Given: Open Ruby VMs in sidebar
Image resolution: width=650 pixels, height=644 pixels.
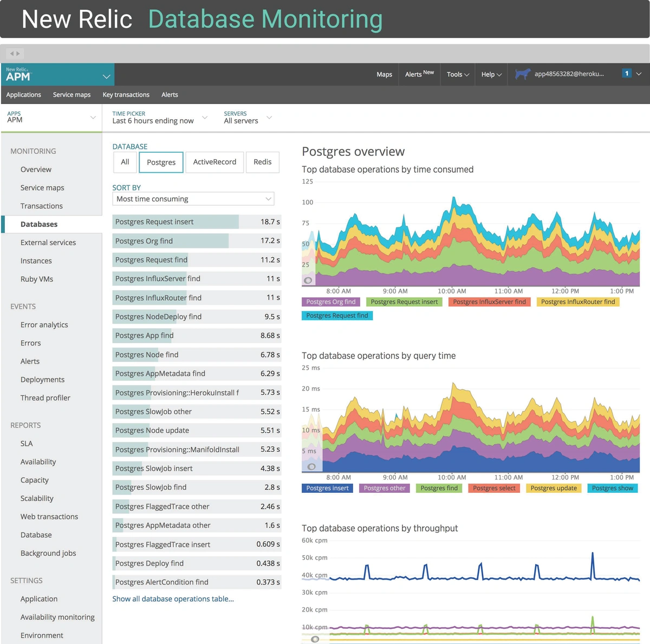Looking at the screenshot, I should 36,279.
